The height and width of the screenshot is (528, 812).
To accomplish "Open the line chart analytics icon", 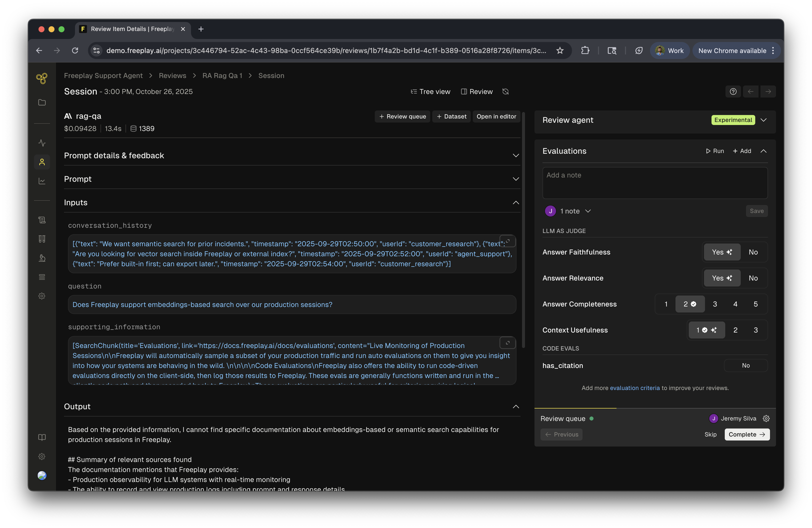I will (x=41, y=181).
